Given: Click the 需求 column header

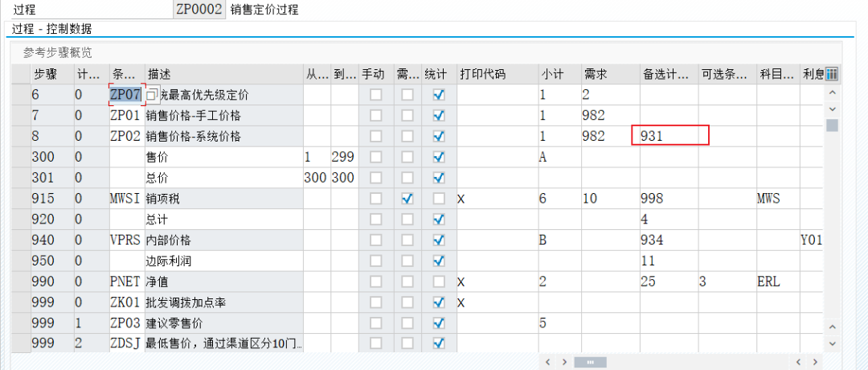Looking at the screenshot, I should [609, 74].
